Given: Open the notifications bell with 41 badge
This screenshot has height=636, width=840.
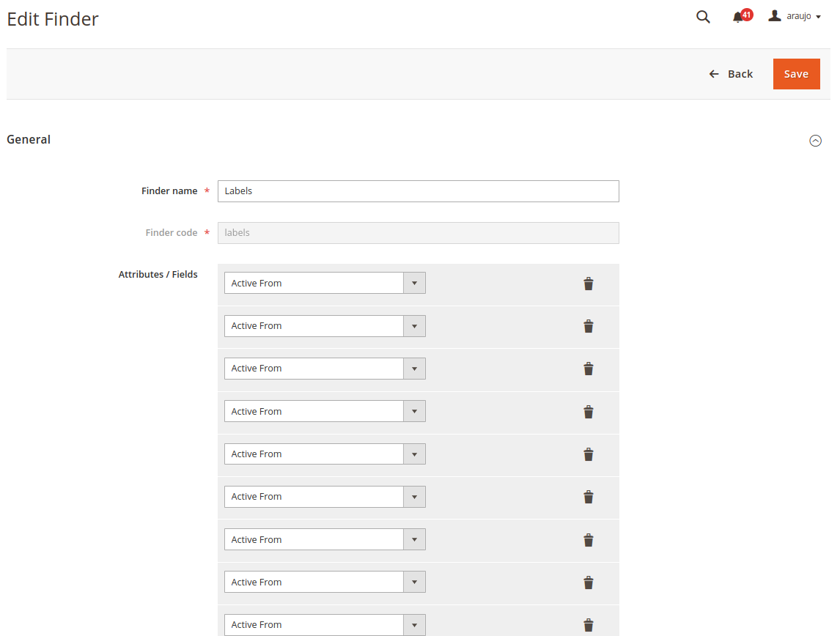Looking at the screenshot, I should point(742,16).
